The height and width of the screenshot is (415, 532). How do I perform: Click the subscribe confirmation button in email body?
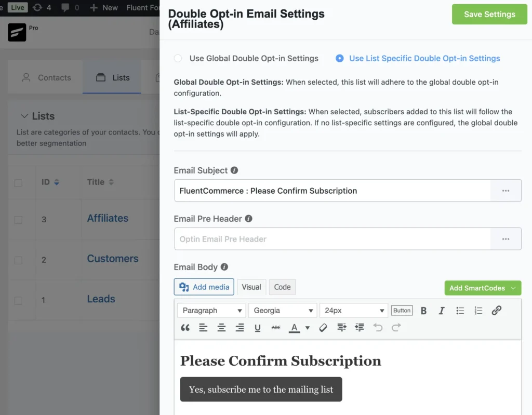(x=261, y=389)
